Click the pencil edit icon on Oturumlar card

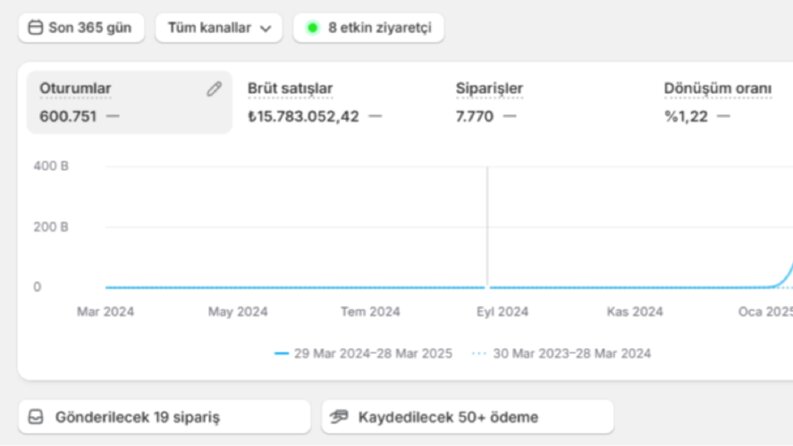tap(214, 89)
